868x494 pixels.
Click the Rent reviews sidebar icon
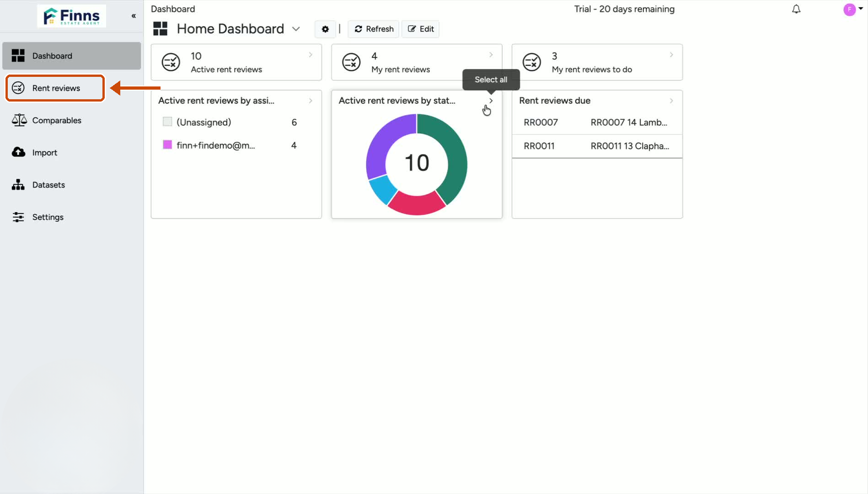click(x=18, y=88)
